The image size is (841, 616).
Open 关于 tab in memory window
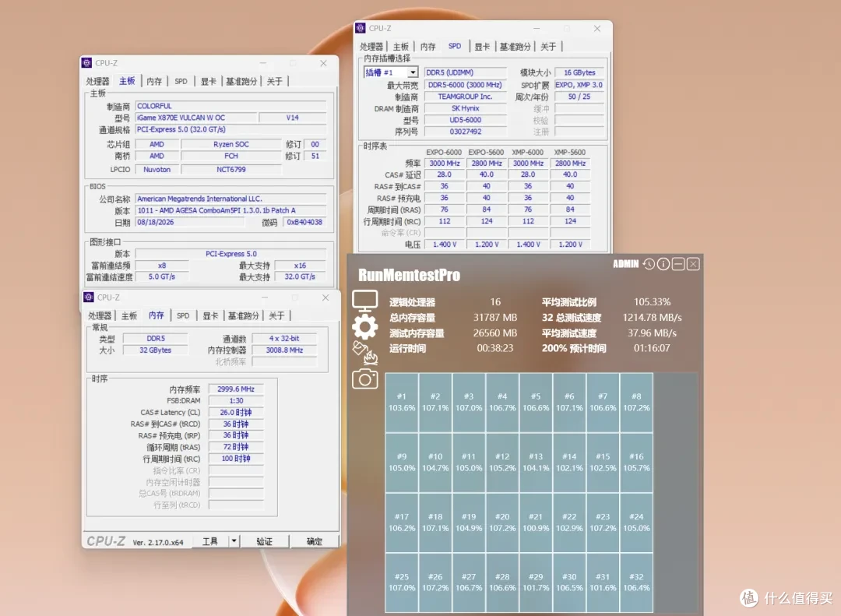pyautogui.click(x=276, y=316)
